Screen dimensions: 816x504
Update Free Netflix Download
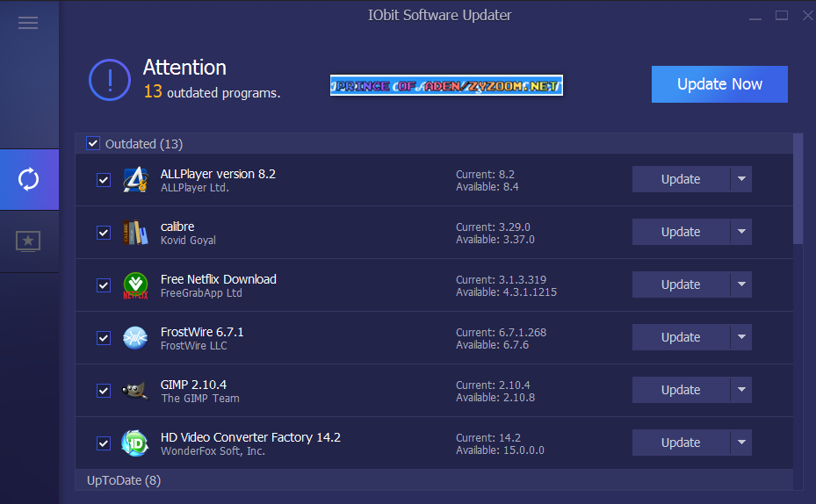[681, 284]
